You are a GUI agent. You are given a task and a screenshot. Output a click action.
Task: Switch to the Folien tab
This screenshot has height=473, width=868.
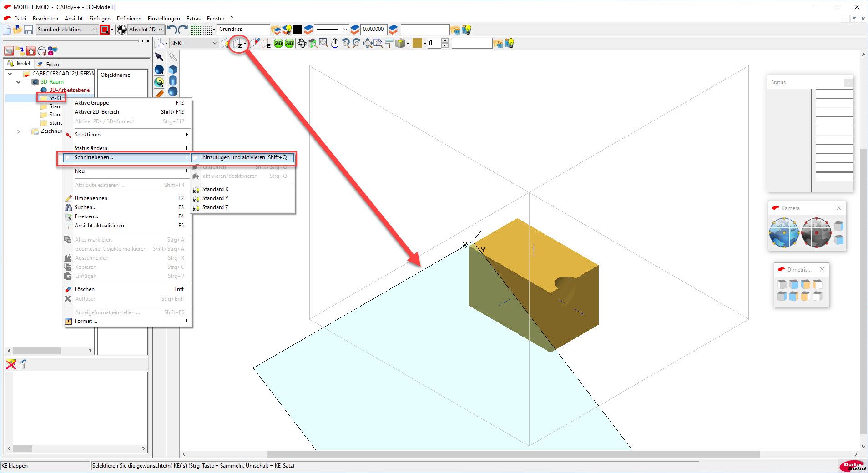(49, 64)
